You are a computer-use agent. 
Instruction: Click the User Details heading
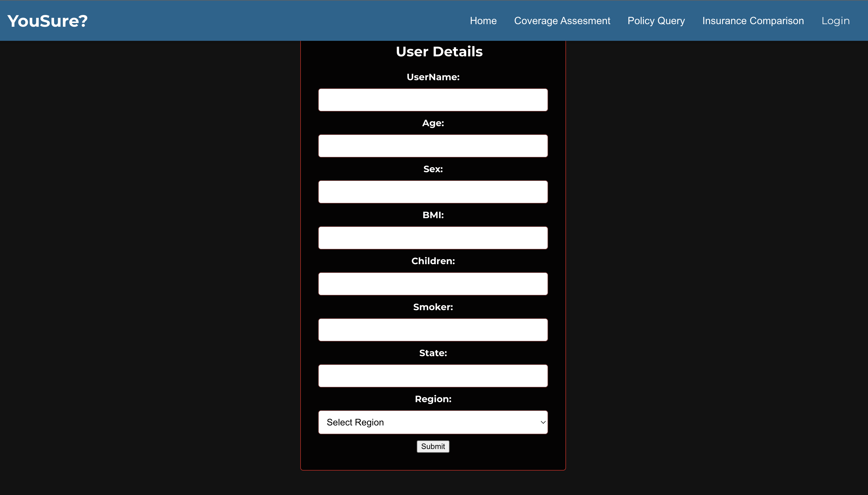point(439,52)
